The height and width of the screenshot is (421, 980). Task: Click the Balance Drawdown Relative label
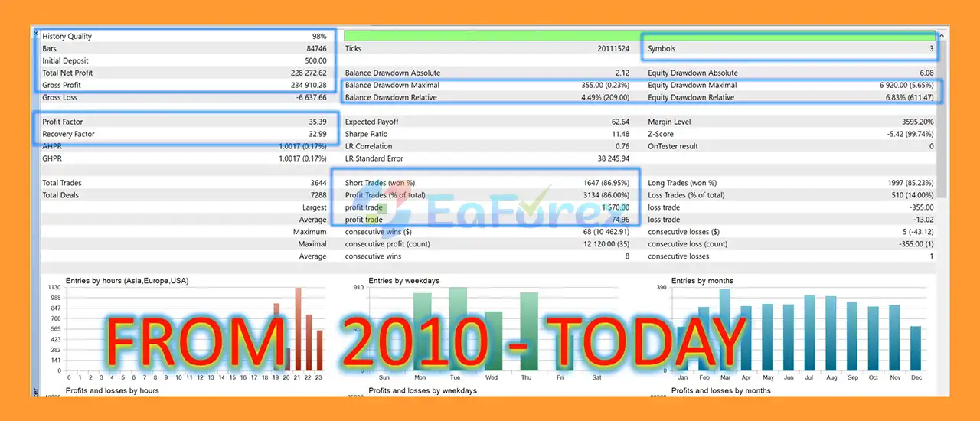[x=390, y=97]
